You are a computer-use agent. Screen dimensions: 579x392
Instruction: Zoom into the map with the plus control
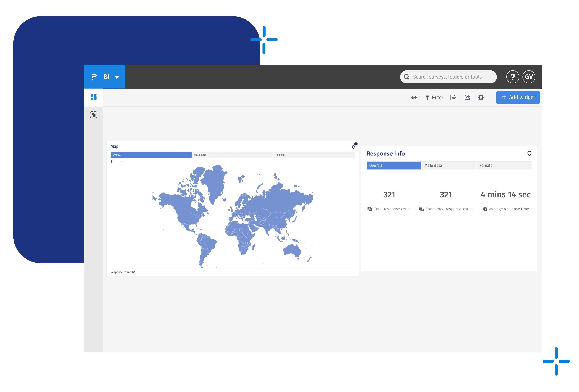pos(112,161)
